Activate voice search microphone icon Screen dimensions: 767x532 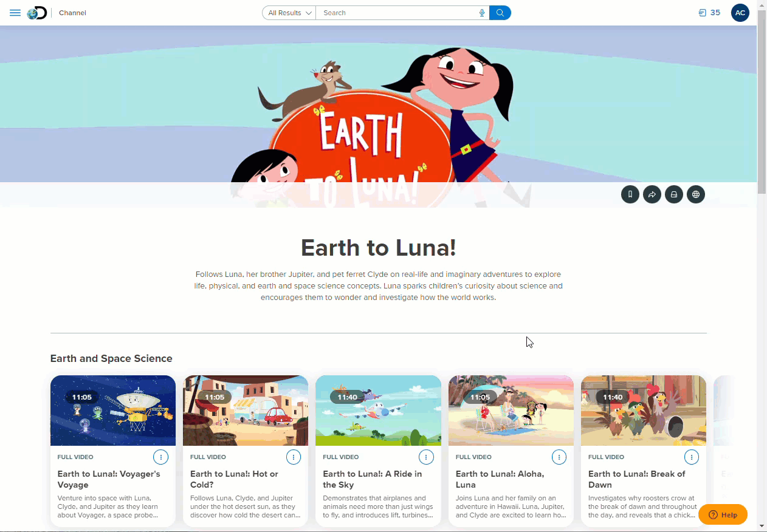(482, 13)
